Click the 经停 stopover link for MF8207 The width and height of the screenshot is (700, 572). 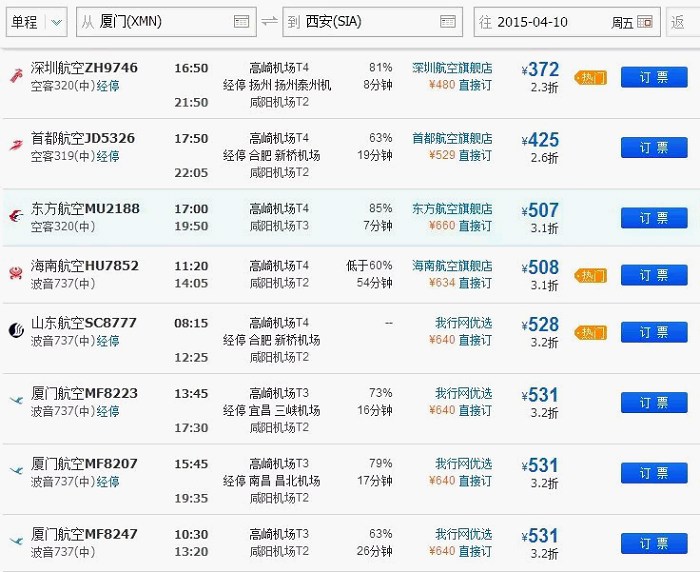108,482
